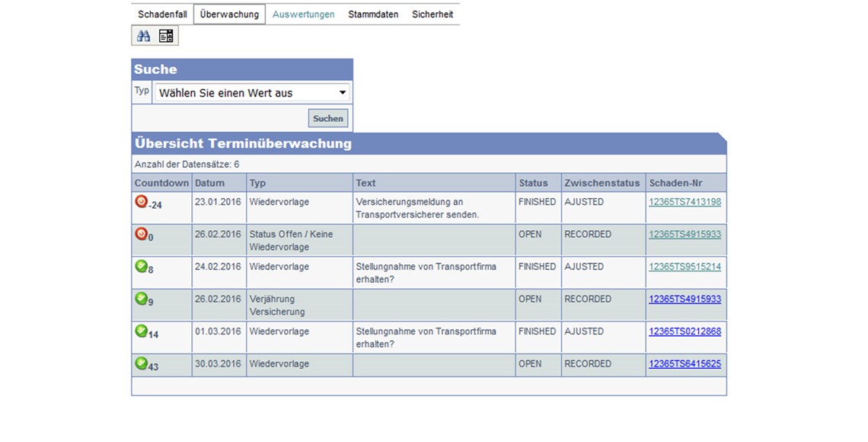This screenshot has width=868, height=442.
Task: Click the binoculars search icon
Action: [143, 36]
